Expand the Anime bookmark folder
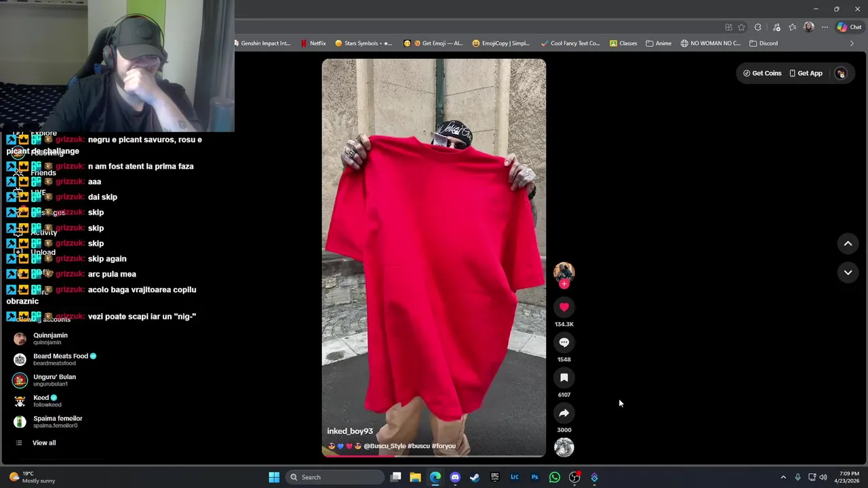 click(x=658, y=43)
